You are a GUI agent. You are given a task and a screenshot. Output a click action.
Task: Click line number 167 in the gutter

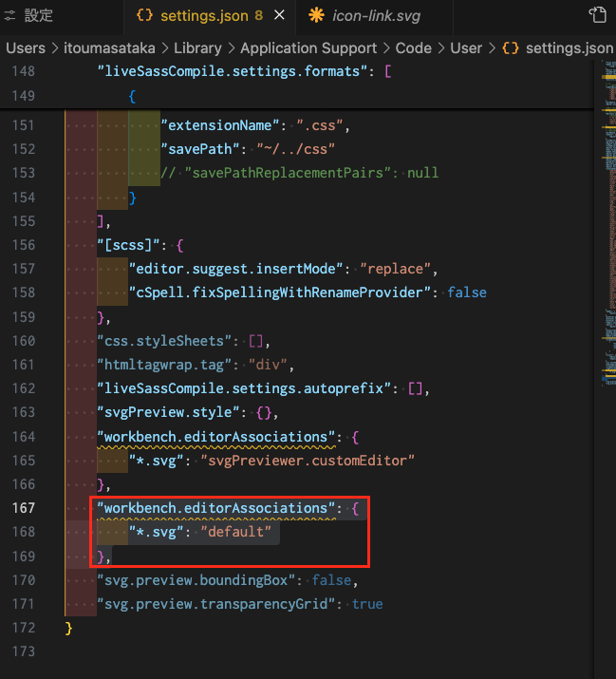coord(24,508)
